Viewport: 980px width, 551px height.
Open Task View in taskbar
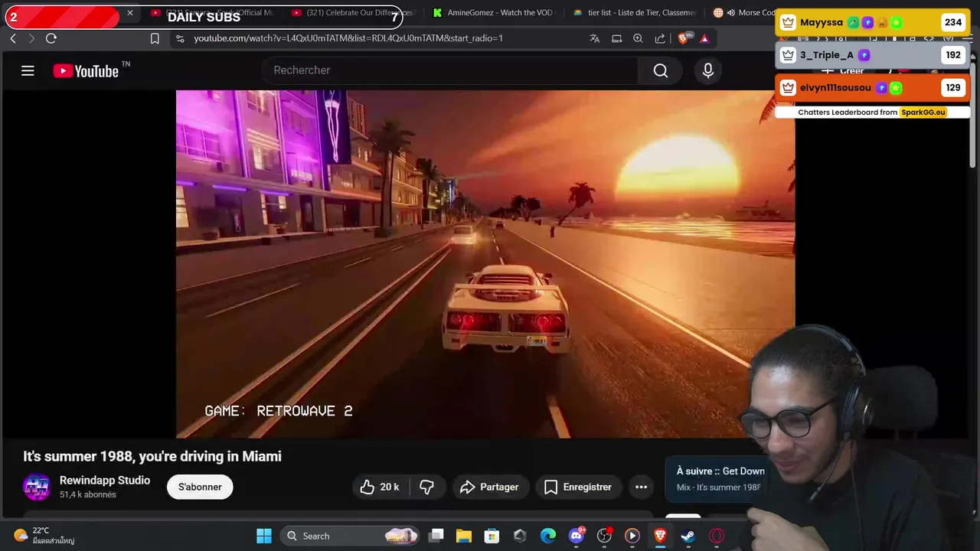tap(436, 536)
